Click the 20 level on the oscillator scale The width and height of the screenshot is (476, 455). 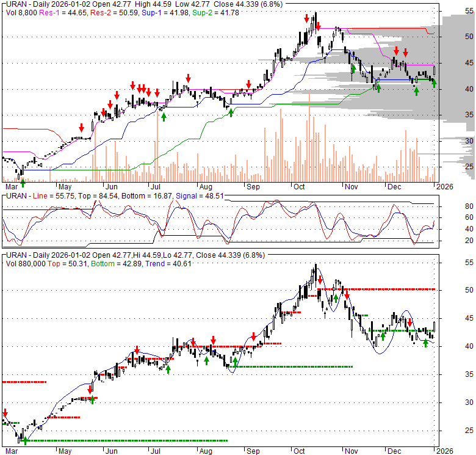[x=469, y=241]
